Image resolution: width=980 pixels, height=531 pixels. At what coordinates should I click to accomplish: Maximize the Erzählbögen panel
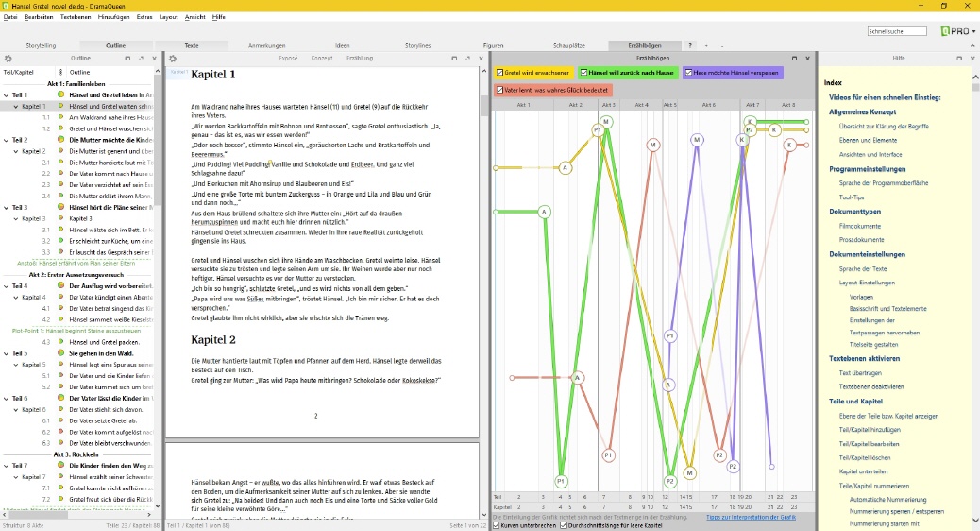pyautogui.click(x=794, y=59)
